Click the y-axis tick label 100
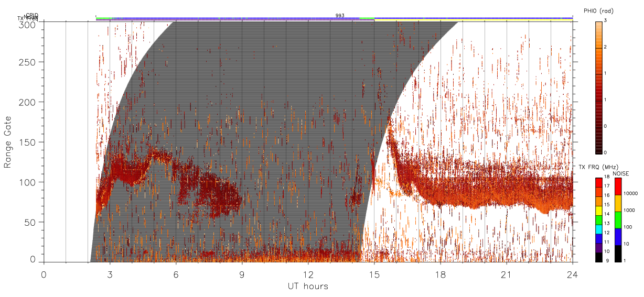 27,182
